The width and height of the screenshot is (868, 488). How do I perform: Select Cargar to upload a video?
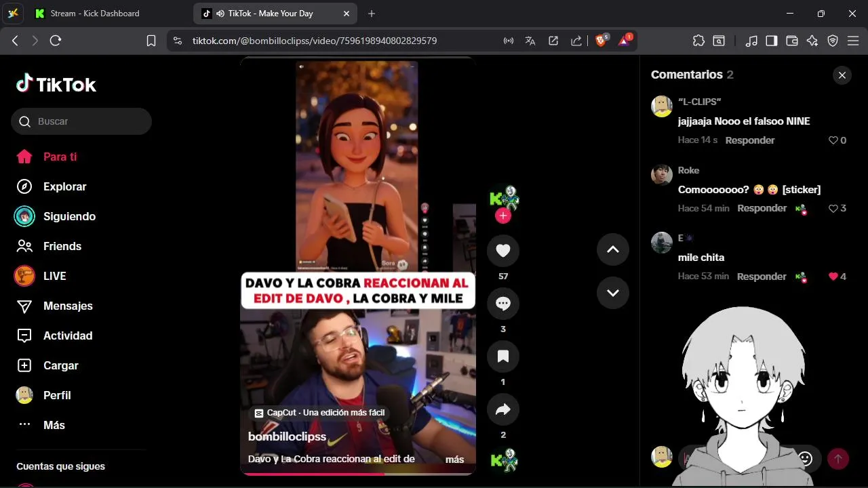[47, 365]
